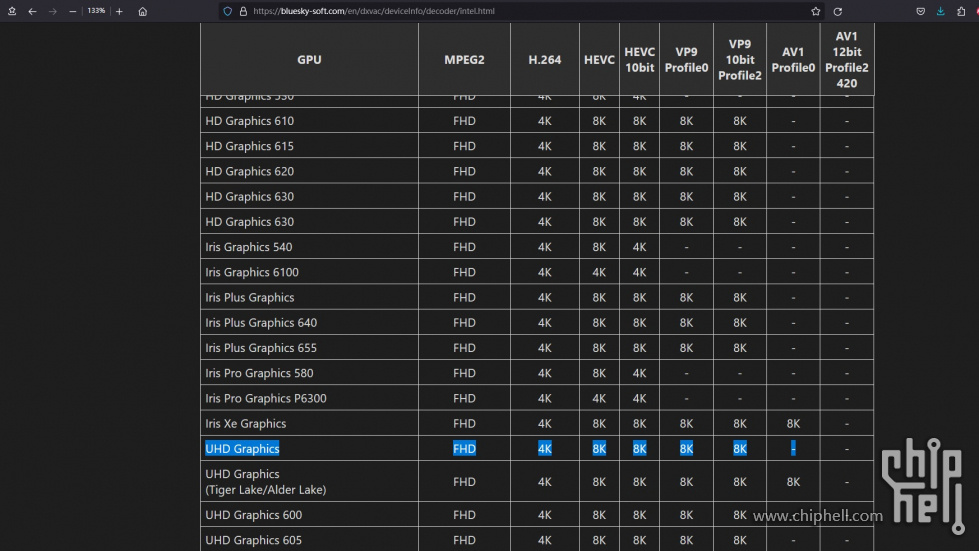The width and height of the screenshot is (979, 551).
Task: Click the leftmost toolbar icon
Action: tap(12, 11)
